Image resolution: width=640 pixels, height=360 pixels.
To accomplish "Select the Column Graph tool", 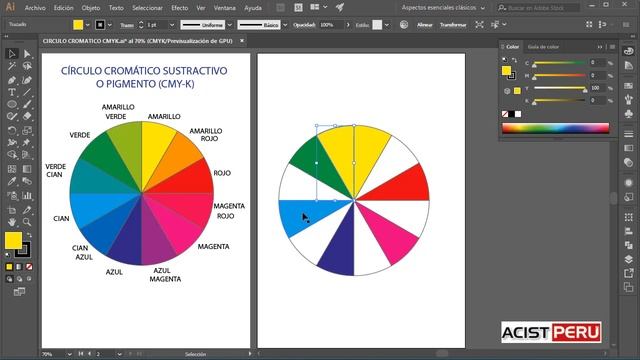I will pyautogui.click(x=27, y=196).
